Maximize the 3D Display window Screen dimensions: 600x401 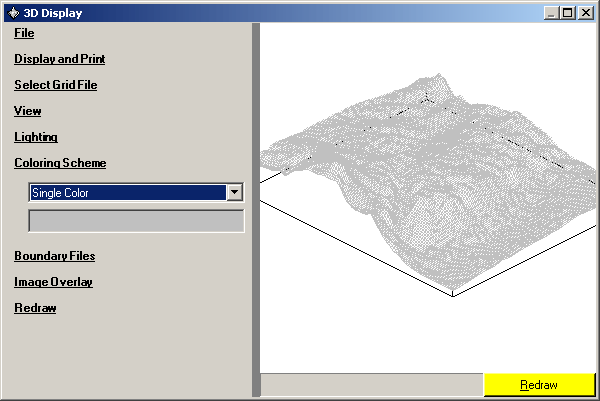click(568, 13)
